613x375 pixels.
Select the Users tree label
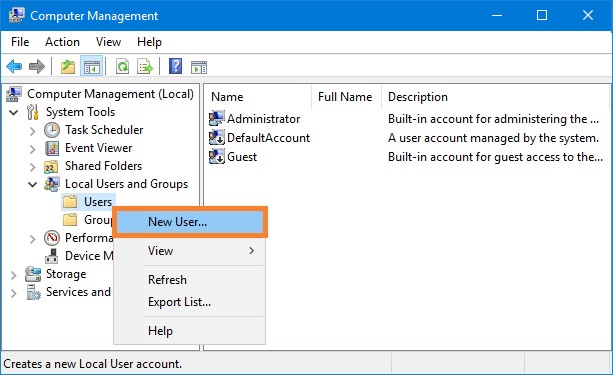(x=98, y=202)
